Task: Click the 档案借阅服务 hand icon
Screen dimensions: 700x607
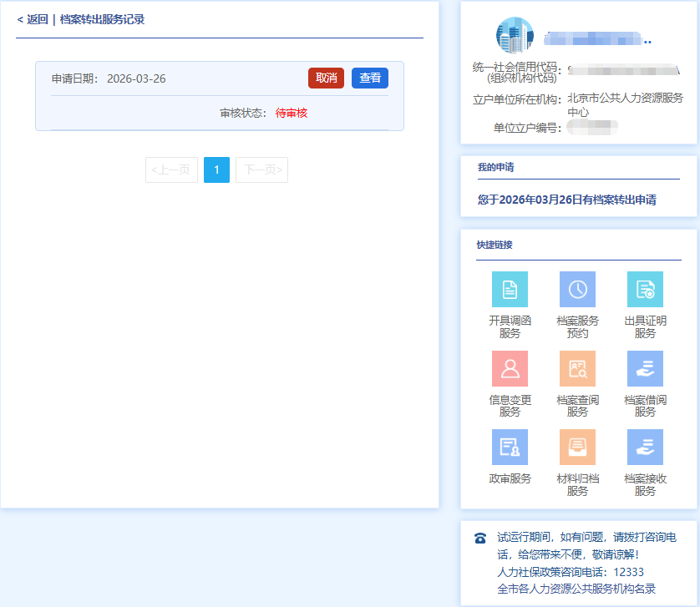Action: click(645, 368)
